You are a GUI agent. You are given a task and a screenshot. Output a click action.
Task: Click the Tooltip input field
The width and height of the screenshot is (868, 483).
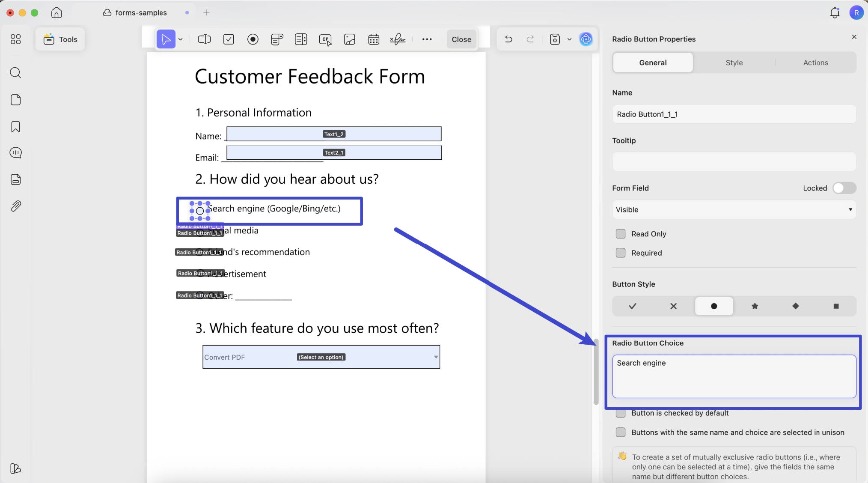(734, 162)
